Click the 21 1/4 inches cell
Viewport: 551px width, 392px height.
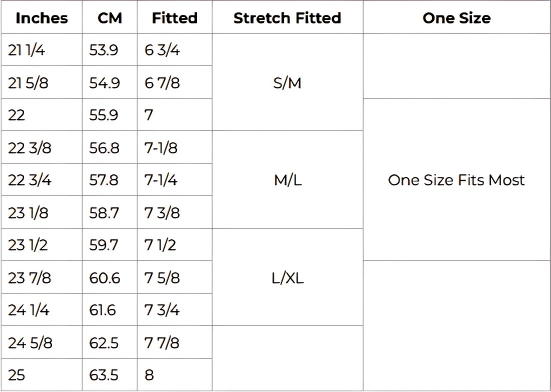point(42,50)
